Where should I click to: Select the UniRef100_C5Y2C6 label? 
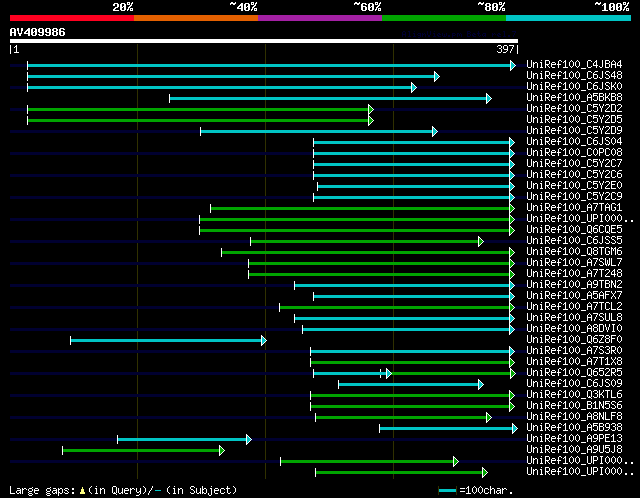pyautogui.click(x=574, y=175)
